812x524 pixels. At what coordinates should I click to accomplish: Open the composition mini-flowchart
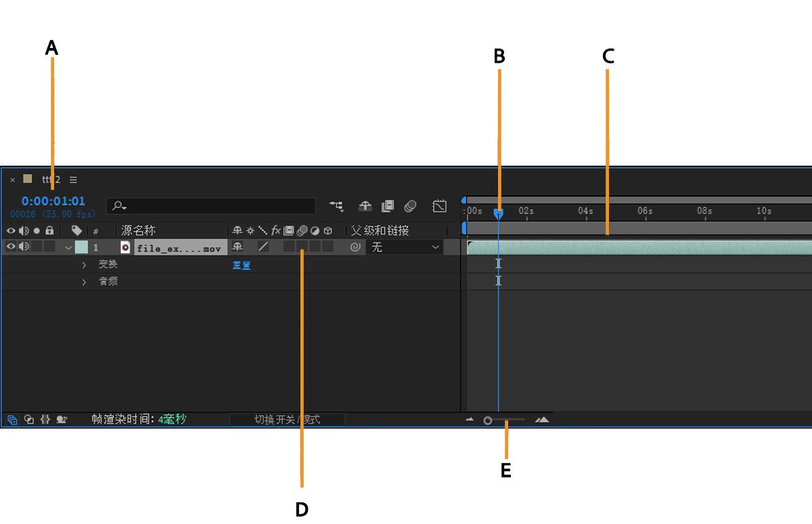[336, 206]
